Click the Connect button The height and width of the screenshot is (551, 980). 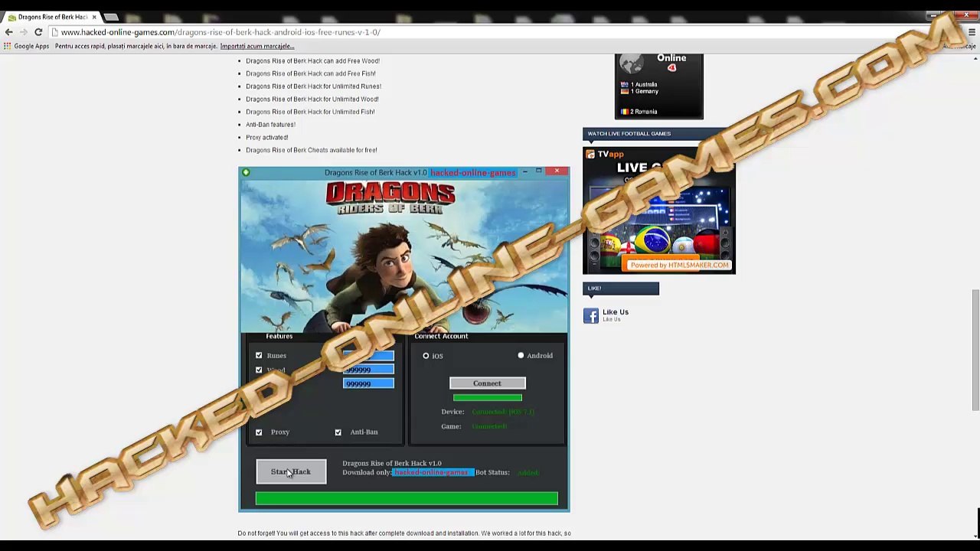coord(487,383)
